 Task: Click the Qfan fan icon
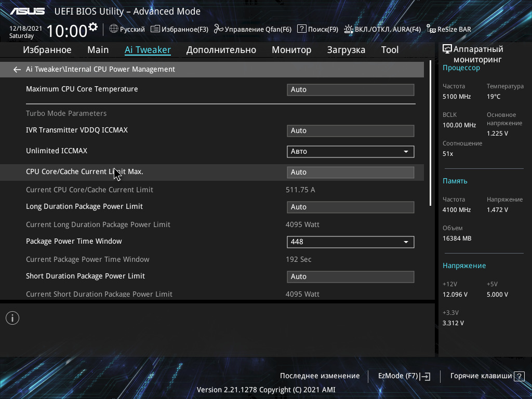pyautogui.click(x=219, y=29)
